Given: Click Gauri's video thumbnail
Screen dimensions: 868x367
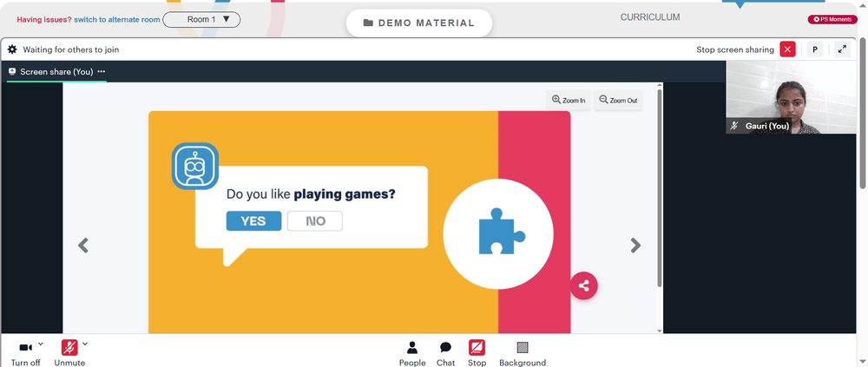Looking at the screenshot, I should 791,97.
